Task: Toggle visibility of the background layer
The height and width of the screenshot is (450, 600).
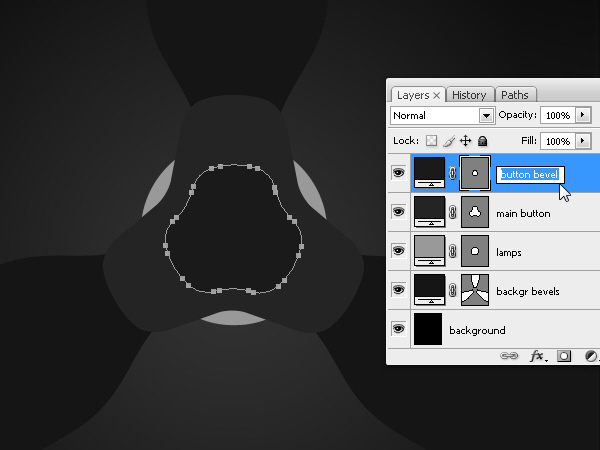Action: 398,328
